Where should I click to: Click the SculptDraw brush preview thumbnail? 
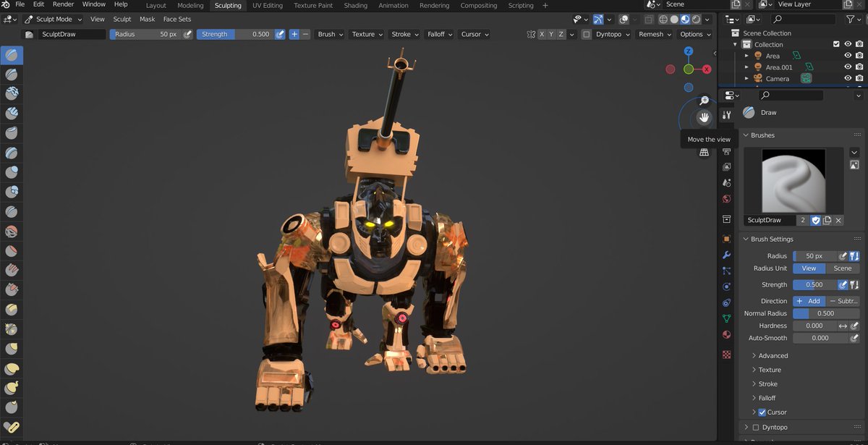coord(784,181)
